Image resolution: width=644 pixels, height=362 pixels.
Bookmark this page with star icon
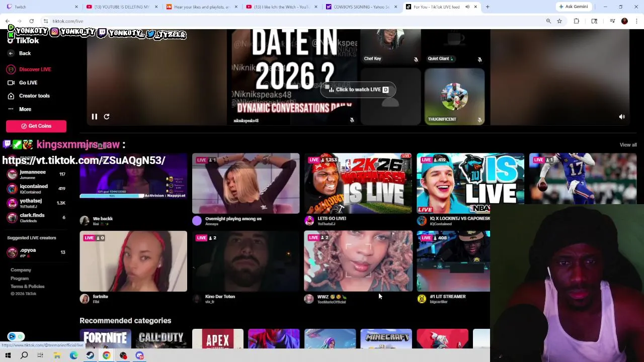click(559, 21)
